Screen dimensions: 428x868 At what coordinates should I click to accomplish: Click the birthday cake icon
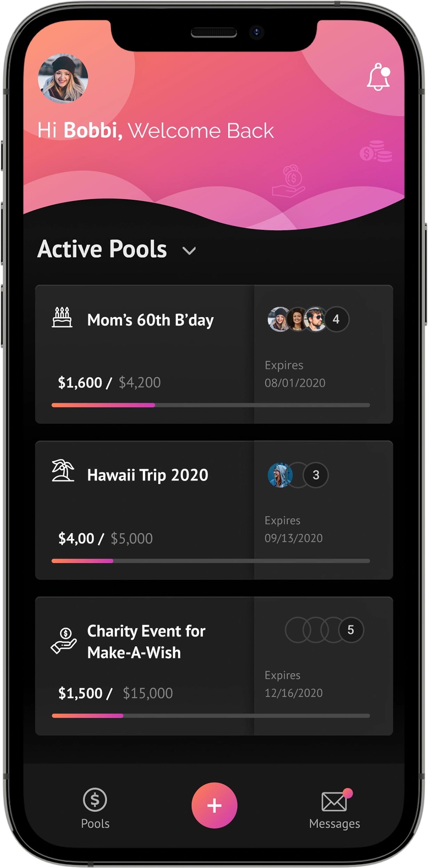(62, 317)
